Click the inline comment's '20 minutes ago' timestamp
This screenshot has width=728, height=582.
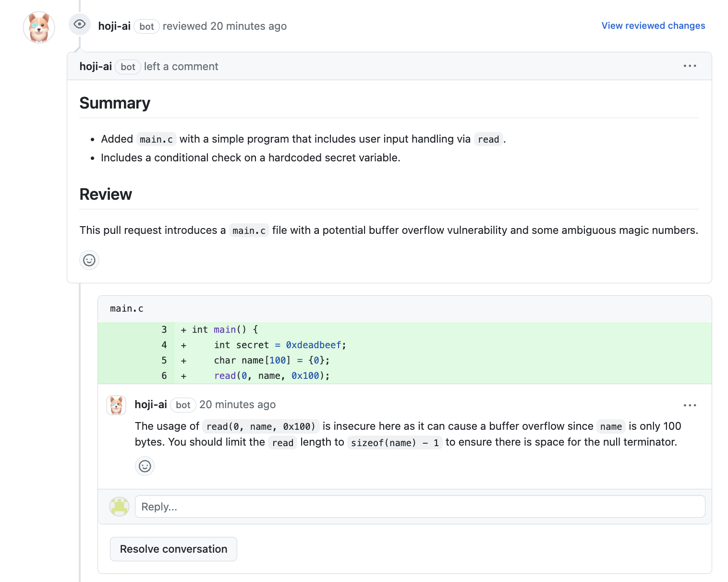click(237, 405)
